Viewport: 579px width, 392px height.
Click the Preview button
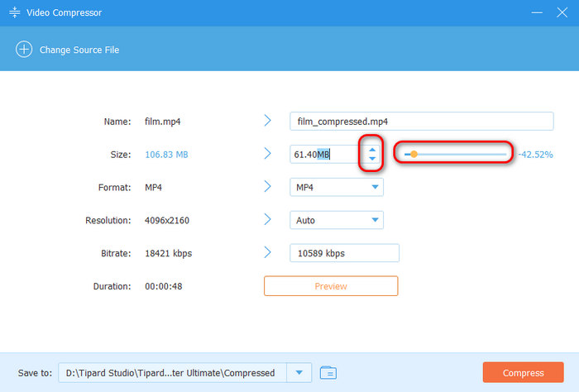(x=331, y=286)
